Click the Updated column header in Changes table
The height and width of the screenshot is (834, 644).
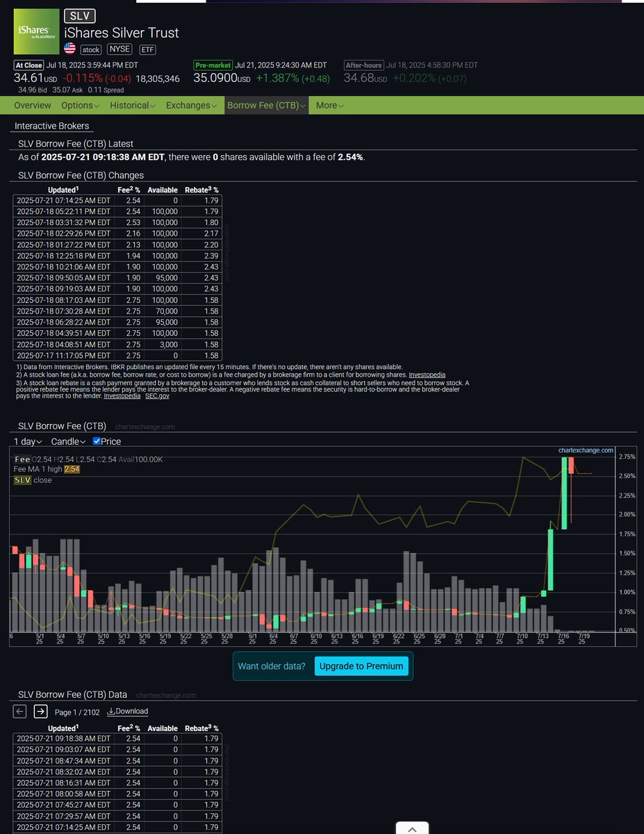click(x=63, y=190)
